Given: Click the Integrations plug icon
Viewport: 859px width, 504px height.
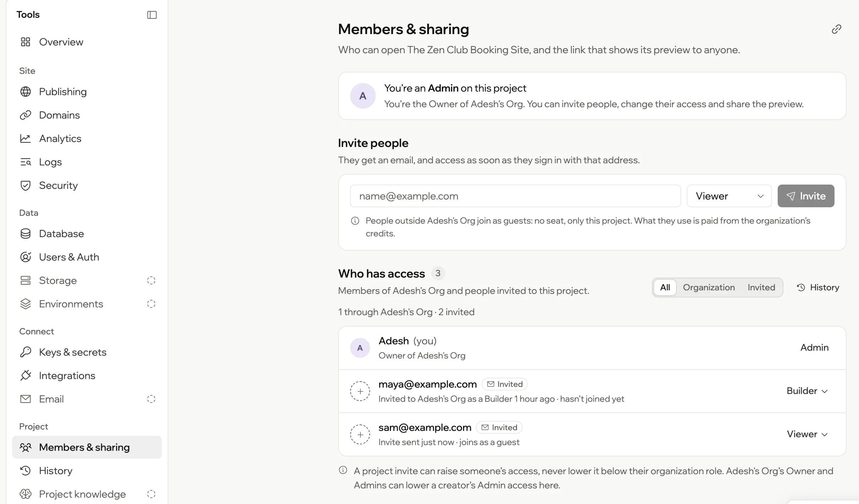Looking at the screenshot, I should pyautogui.click(x=26, y=376).
